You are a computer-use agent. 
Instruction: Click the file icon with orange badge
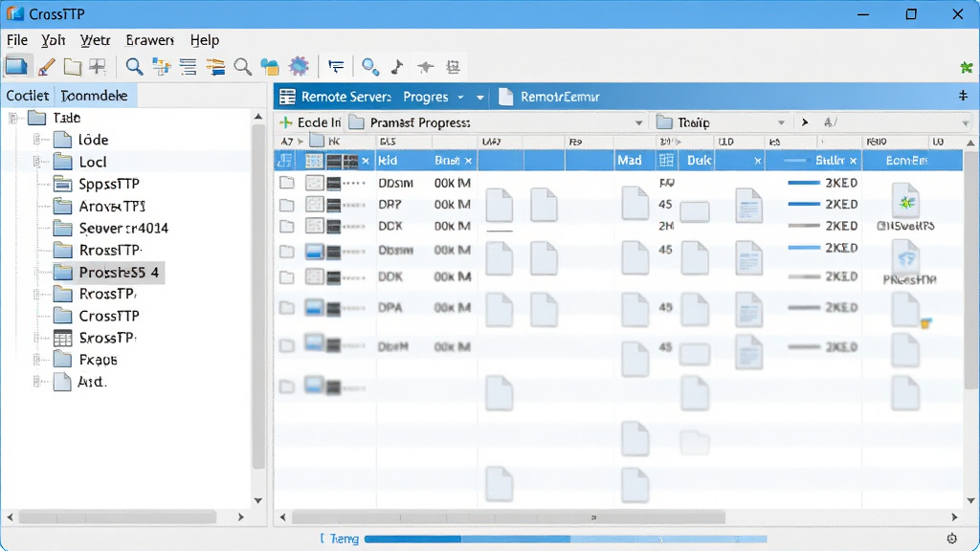(909, 311)
